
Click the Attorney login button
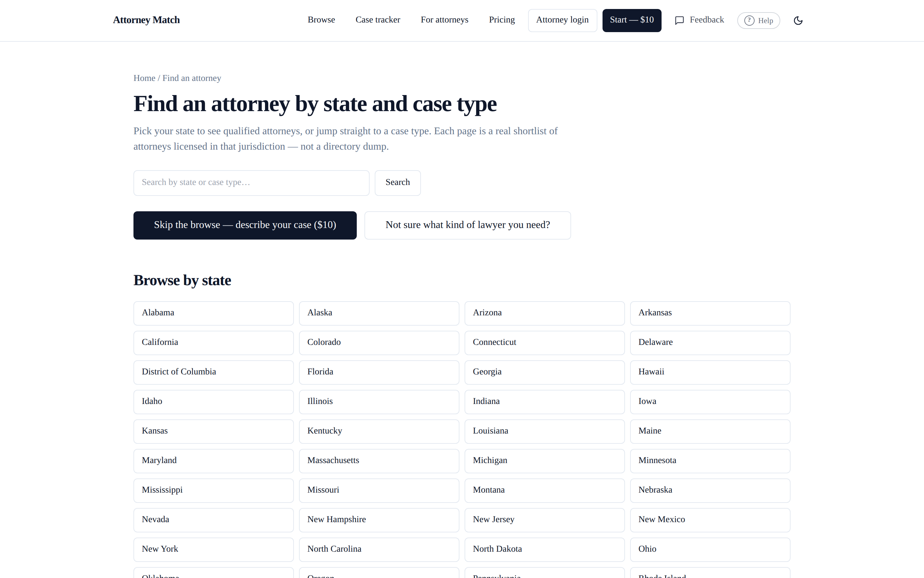click(562, 20)
